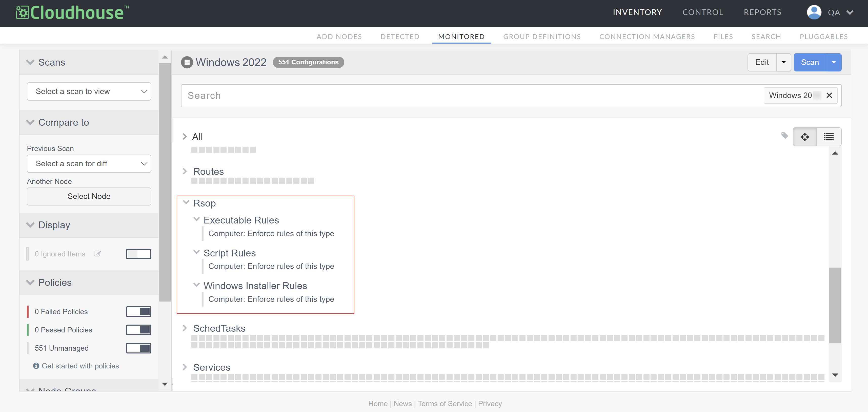
Task: Expand the SchedTasks group
Action: point(184,328)
